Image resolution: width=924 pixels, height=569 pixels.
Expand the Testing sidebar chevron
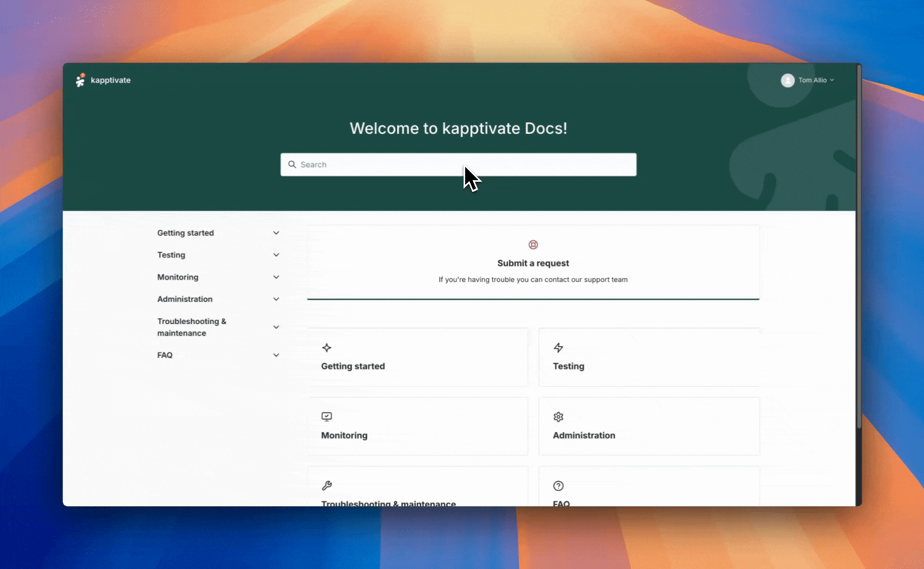276,255
